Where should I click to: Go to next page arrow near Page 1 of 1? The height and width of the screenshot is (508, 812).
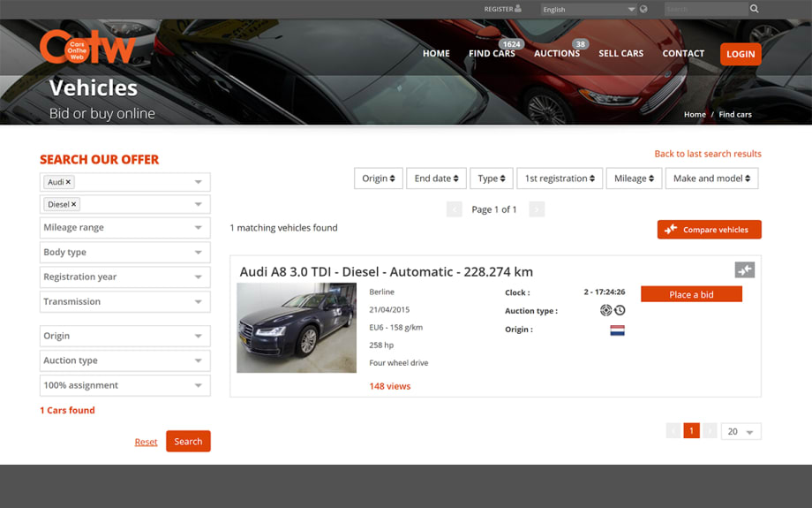[x=537, y=209]
